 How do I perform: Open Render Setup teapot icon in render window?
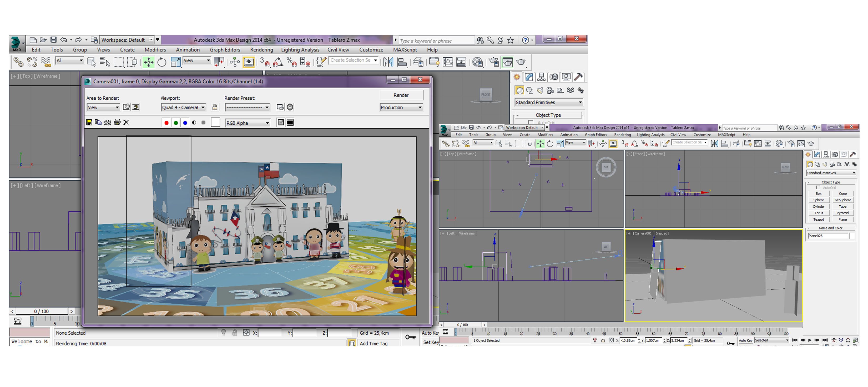point(280,107)
